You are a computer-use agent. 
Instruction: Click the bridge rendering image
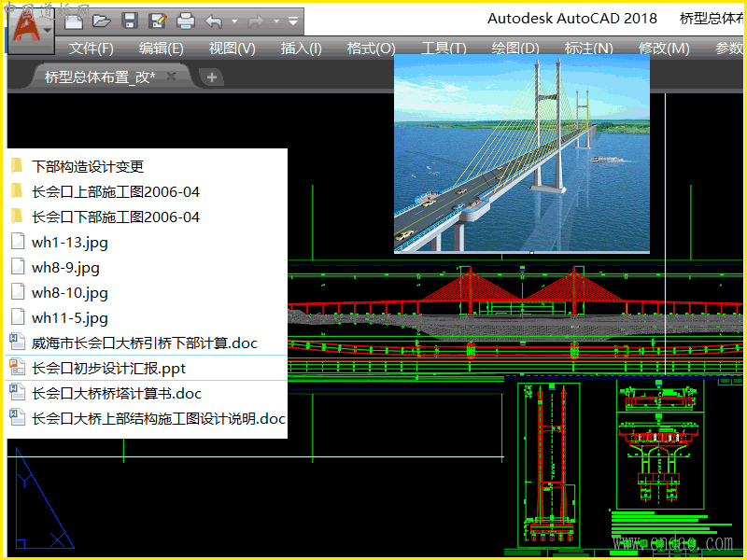tap(521, 154)
